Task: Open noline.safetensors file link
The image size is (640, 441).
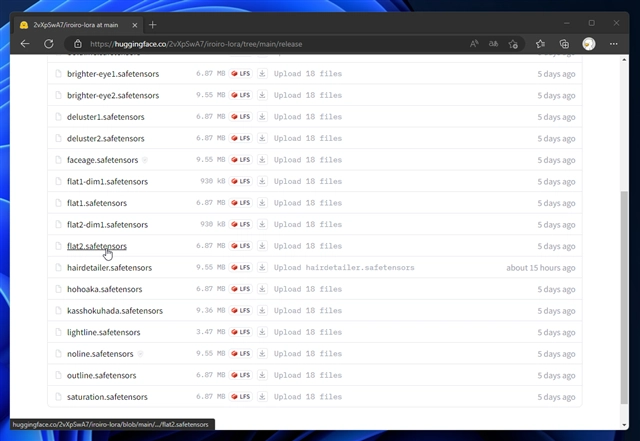Action: [100, 354]
